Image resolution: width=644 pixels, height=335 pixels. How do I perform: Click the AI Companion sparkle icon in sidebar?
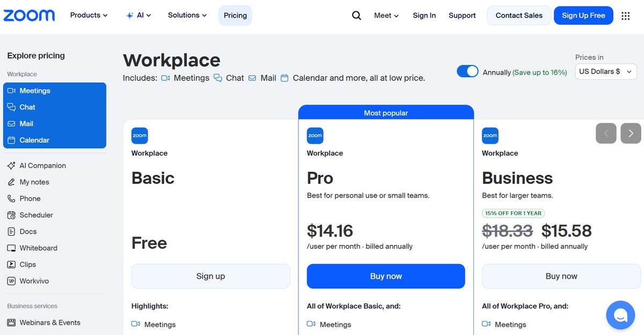pyautogui.click(x=11, y=166)
